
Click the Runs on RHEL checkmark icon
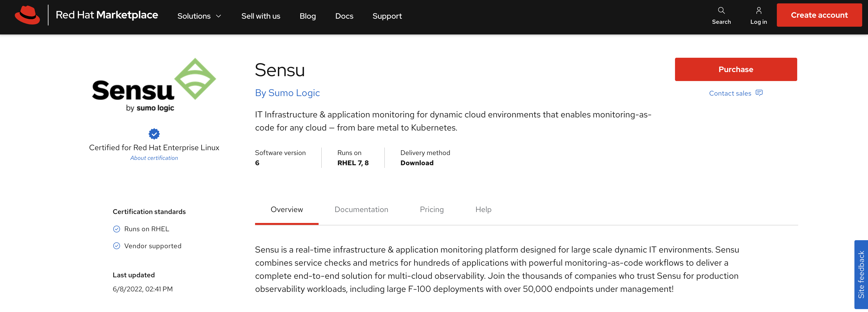pyautogui.click(x=117, y=229)
